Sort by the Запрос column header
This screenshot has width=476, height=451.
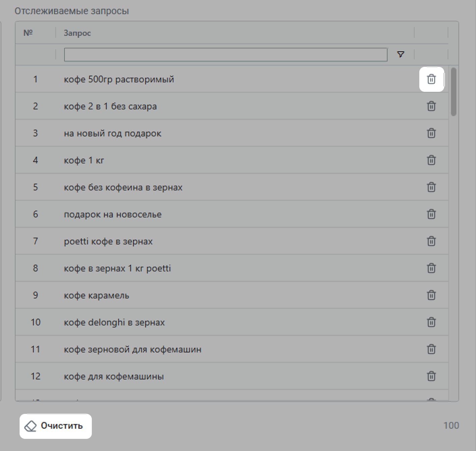point(77,33)
